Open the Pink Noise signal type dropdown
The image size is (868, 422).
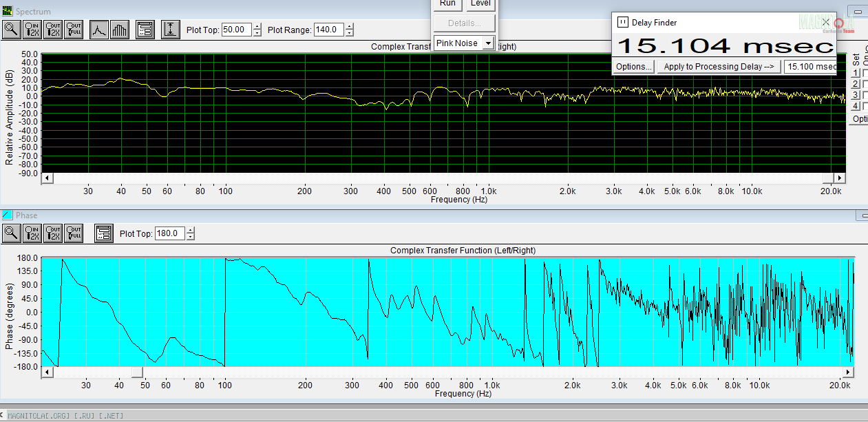click(x=488, y=43)
